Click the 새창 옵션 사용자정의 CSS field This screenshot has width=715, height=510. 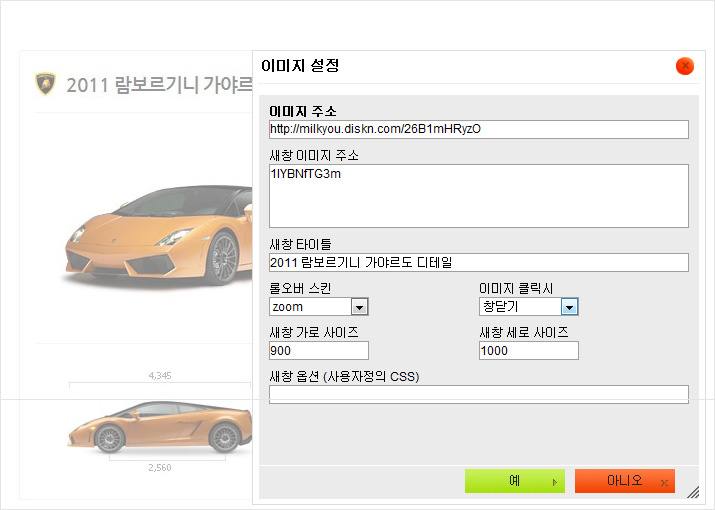pos(479,394)
